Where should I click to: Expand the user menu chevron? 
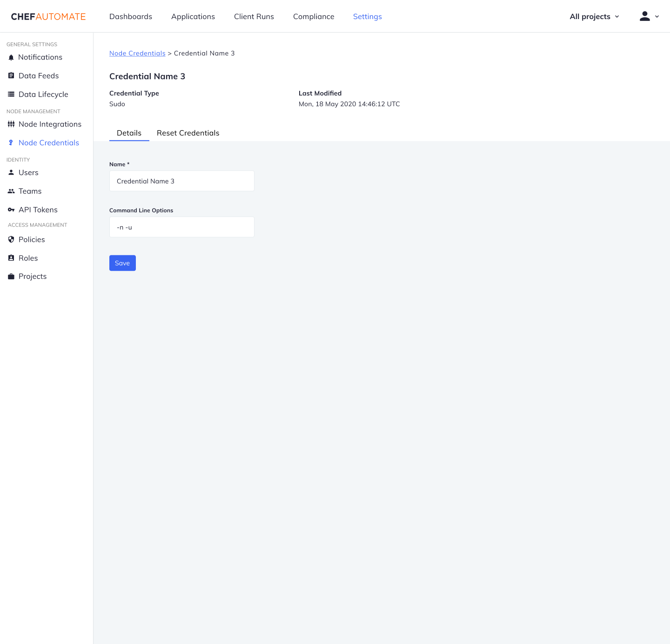(657, 17)
